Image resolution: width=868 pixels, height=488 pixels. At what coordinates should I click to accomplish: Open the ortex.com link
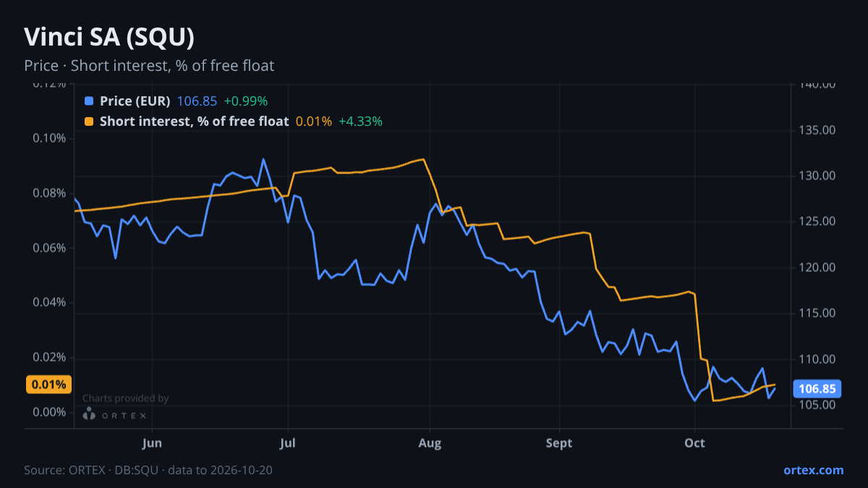[x=813, y=470]
